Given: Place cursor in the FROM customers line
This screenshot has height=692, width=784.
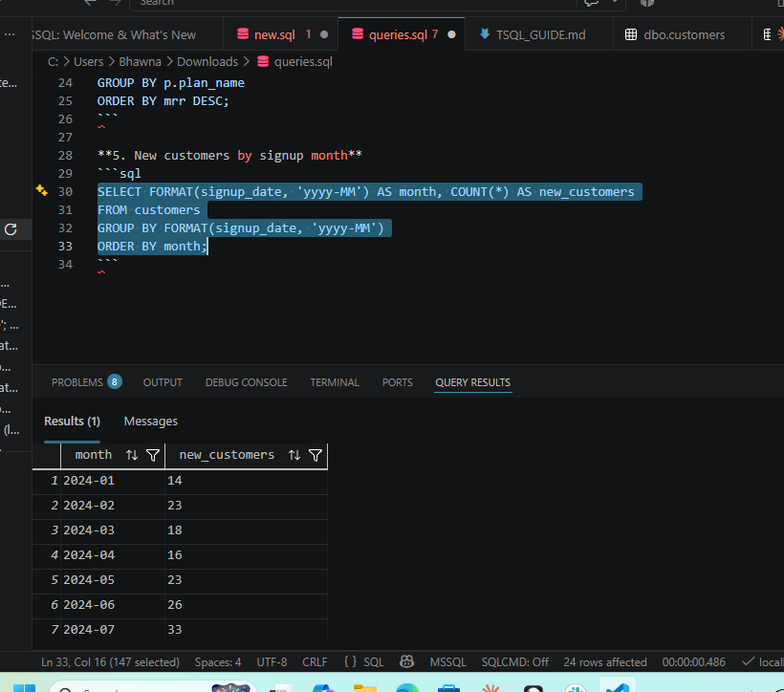Looking at the screenshot, I should [x=148, y=210].
